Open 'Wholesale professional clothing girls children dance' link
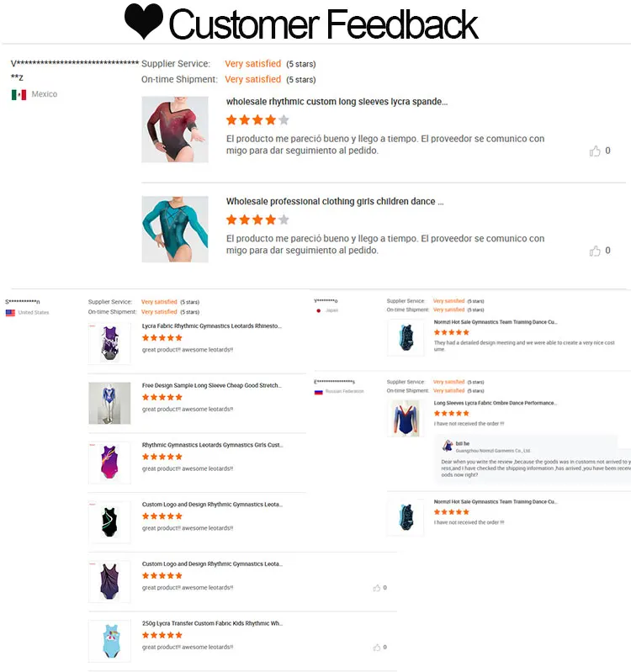631x672 pixels. pyautogui.click(x=335, y=201)
